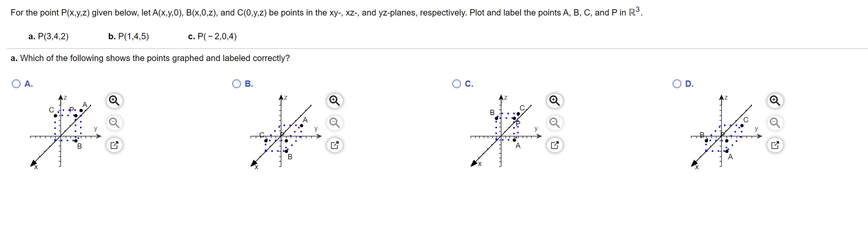Select answer choice C radio button
The height and width of the screenshot is (245, 868).
coord(457,83)
